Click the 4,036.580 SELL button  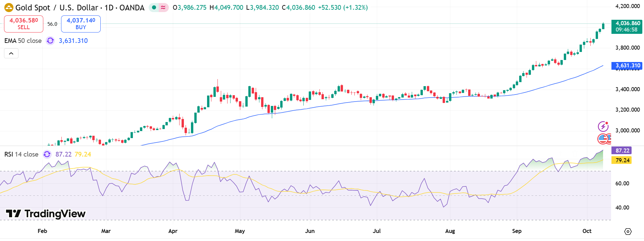tap(23, 24)
